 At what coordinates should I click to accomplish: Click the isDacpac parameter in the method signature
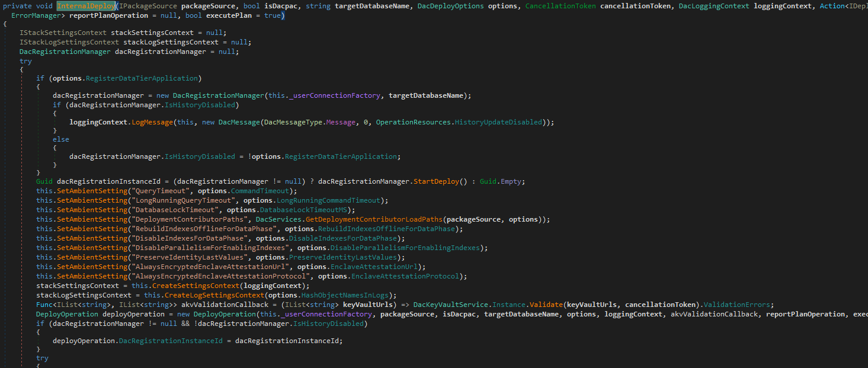(x=281, y=6)
